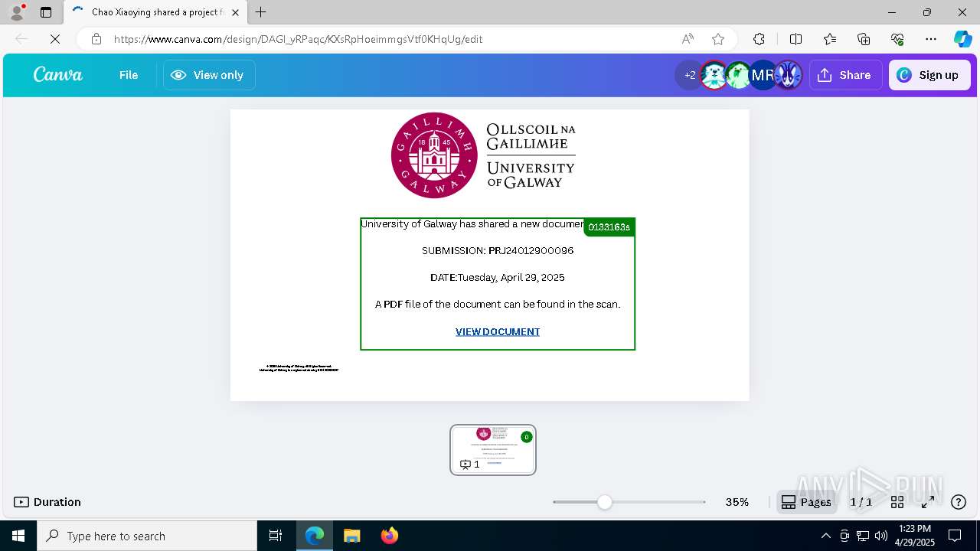The image size is (980, 551).
Task: Activate Read aloud icon
Action: tap(688, 39)
